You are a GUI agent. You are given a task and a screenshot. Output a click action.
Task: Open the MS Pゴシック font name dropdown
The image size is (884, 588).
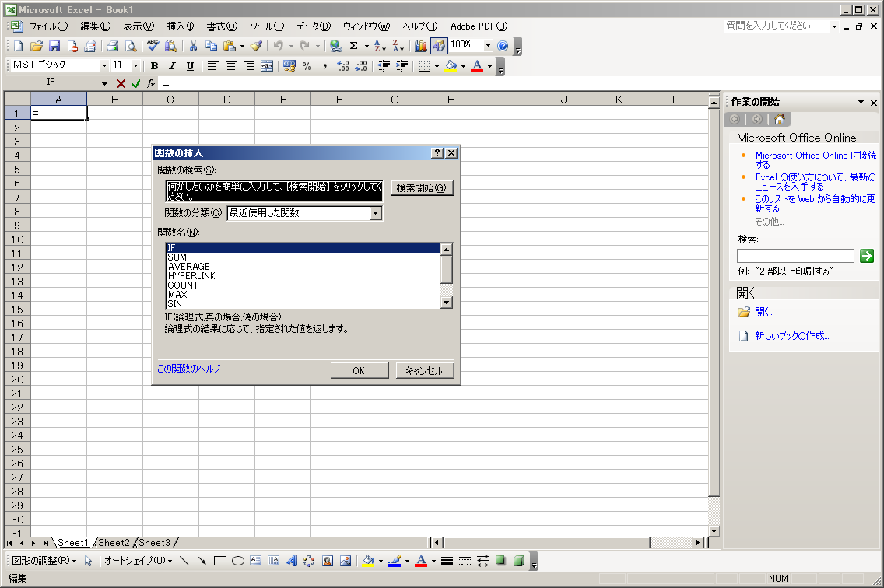pyautogui.click(x=104, y=66)
